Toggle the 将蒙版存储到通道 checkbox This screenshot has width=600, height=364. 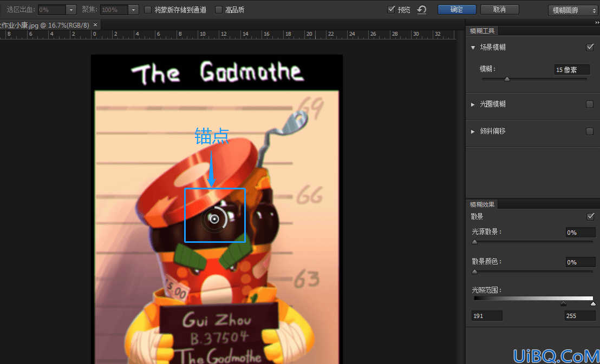tap(148, 10)
